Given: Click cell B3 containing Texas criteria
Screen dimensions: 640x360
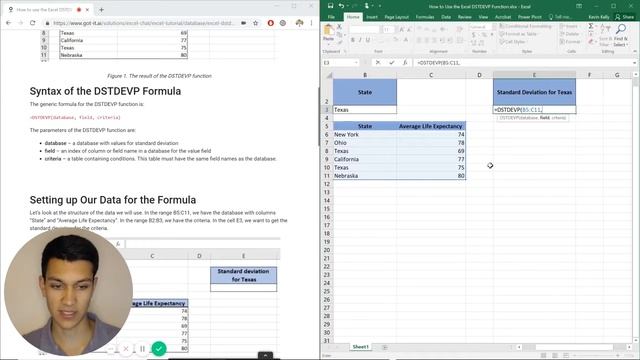Looking at the screenshot, I should click(364, 109).
